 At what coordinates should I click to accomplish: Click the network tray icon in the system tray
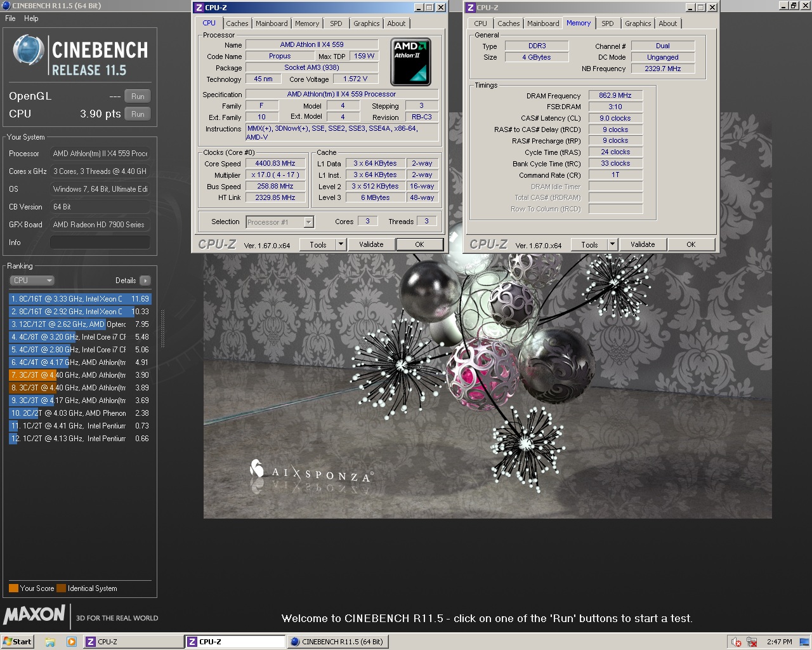point(752,642)
